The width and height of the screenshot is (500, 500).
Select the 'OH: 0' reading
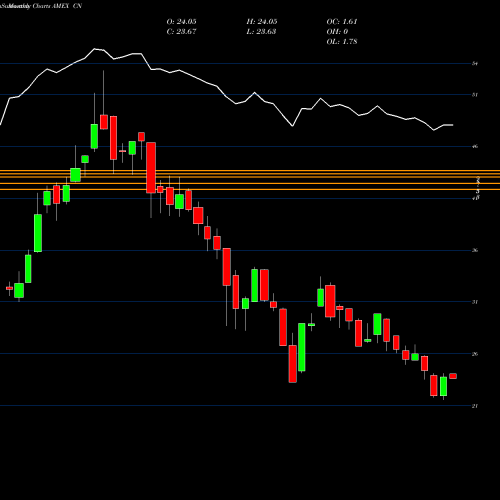pyautogui.click(x=337, y=32)
